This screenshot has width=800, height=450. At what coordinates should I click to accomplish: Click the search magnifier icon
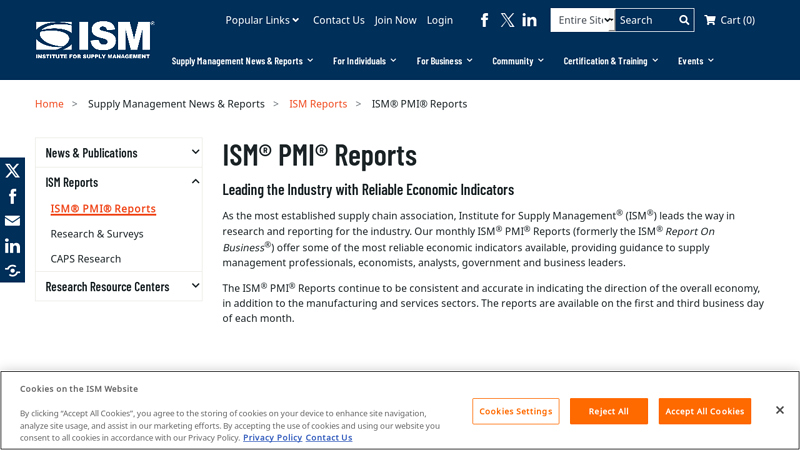pos(684,20)
